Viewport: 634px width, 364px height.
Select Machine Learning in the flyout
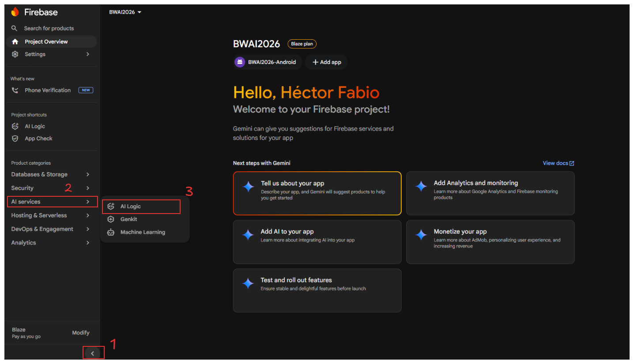coord(145,232)
